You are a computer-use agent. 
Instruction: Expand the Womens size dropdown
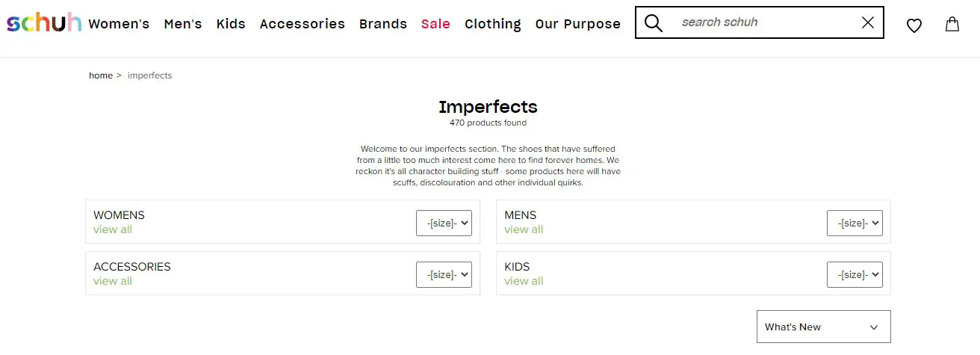444,223
